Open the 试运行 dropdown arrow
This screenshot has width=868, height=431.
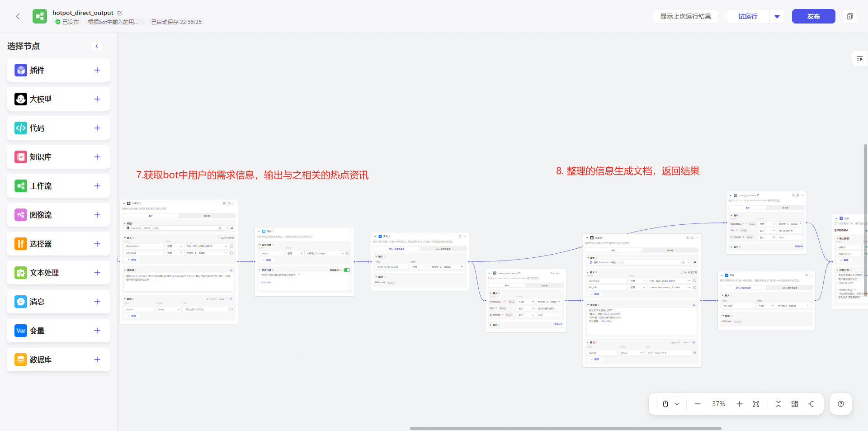pos(777,16)
